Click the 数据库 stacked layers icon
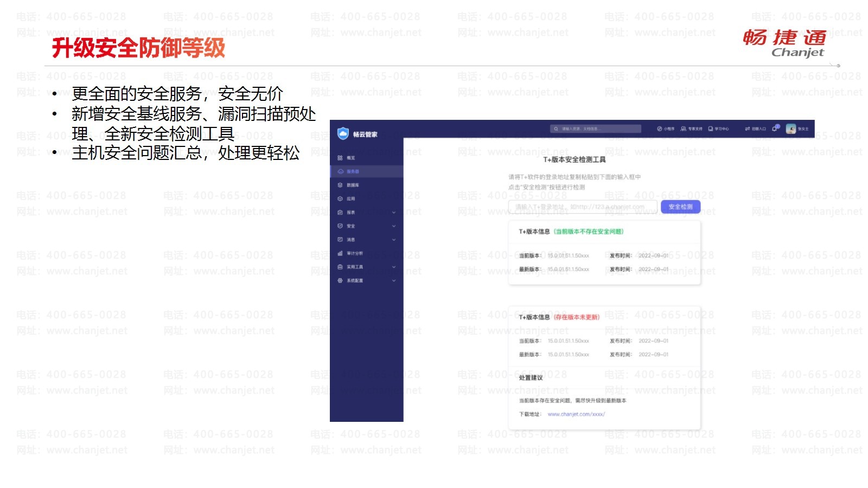The image size is (868, 488). click(340, 185)
